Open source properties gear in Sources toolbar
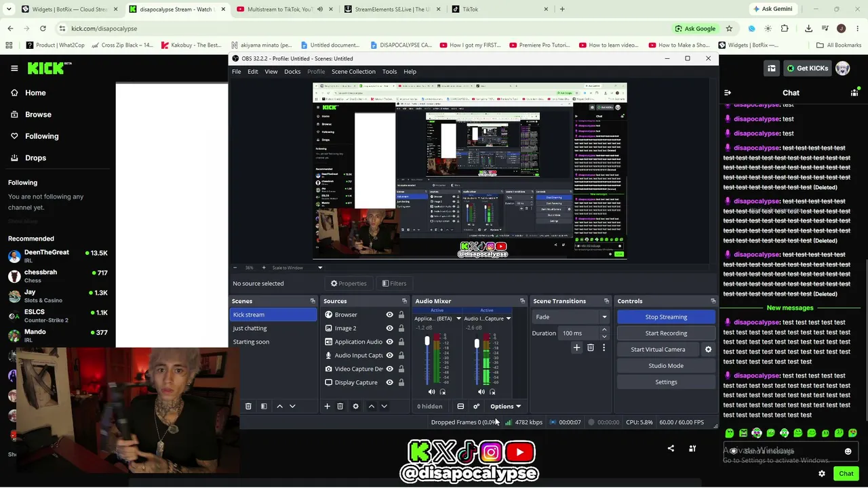The height and width of the screenshot is (488, 868). 355,406
